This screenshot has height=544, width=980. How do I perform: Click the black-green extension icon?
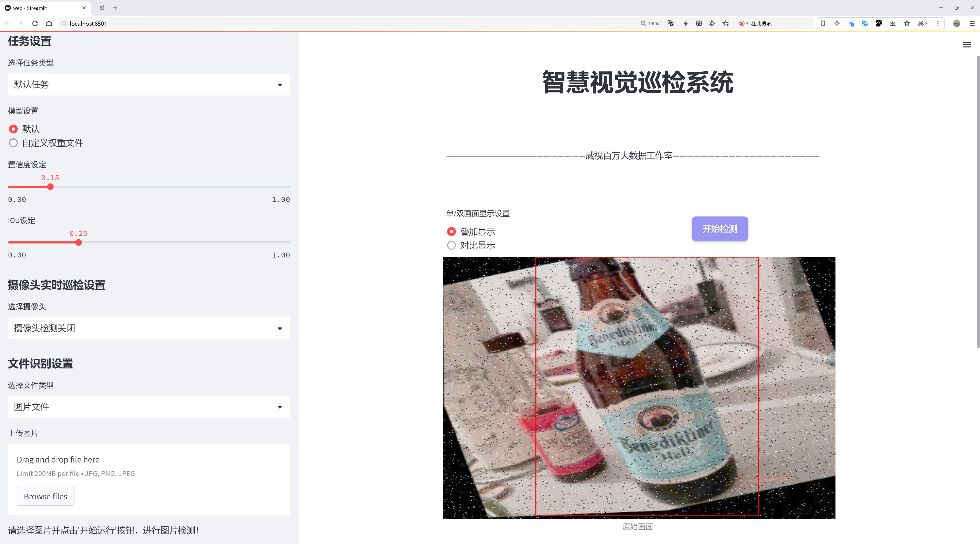pyautogui.click(x=879, y=24)
